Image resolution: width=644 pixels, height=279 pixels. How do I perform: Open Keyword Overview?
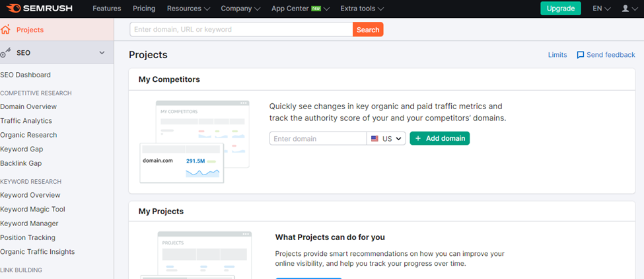pyautogui.click(x=30, y=195)
